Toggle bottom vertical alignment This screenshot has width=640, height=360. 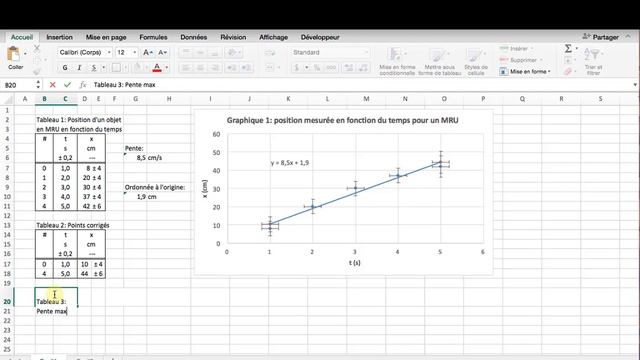point(215,52)
